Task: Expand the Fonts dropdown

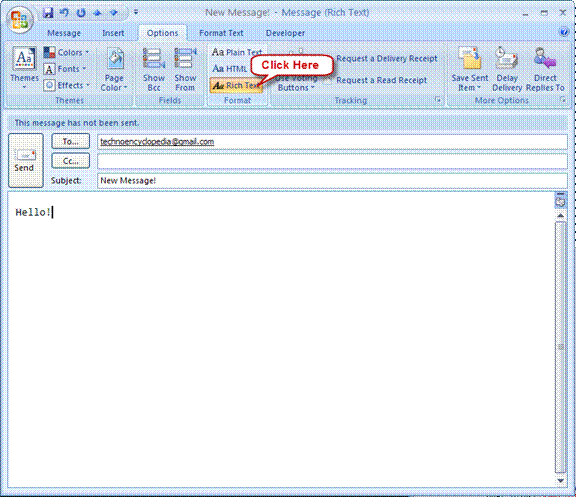Action: point(65,69)
